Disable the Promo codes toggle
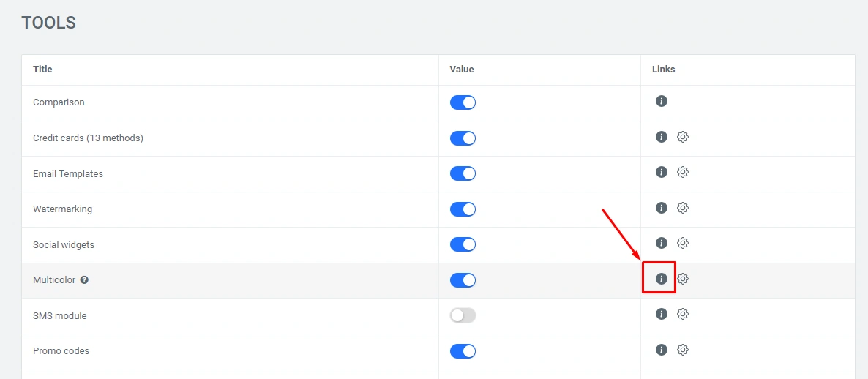The width and height of the screenshot is (868, 379). point(463,351)
